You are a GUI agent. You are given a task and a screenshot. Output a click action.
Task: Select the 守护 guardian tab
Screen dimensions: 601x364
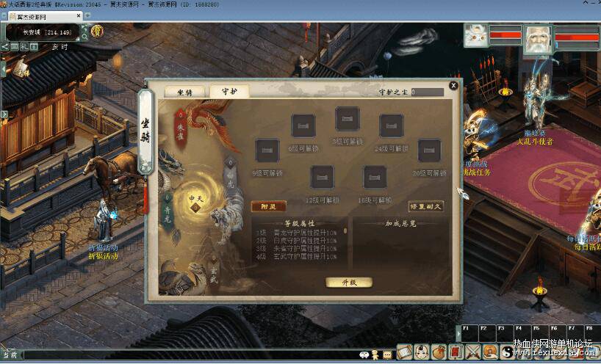coord(229,91)
